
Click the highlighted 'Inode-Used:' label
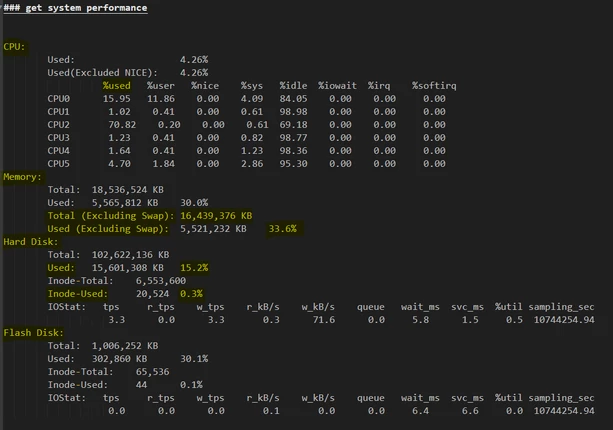pos(77,294)
